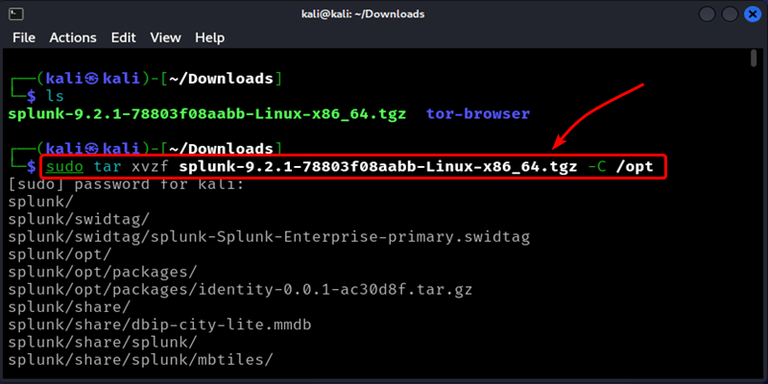Click the 'tar' command word

107,167
